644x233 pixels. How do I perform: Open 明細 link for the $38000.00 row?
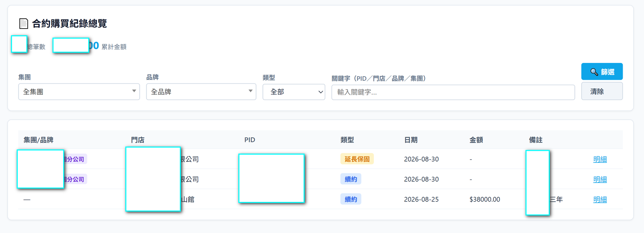(600, 200)
